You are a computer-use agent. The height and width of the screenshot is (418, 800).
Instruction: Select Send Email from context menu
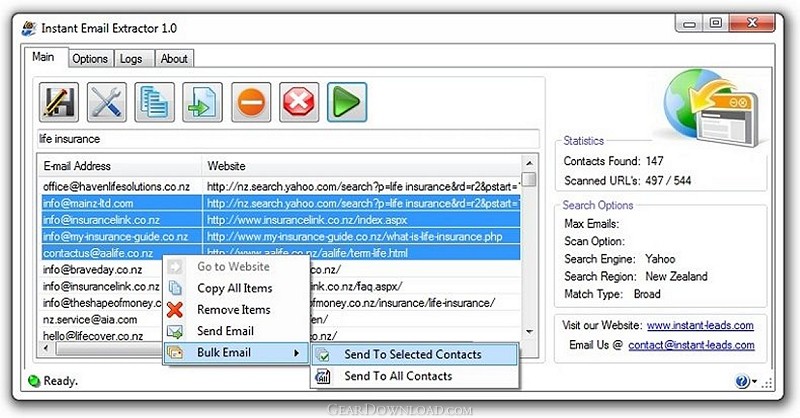236,331
